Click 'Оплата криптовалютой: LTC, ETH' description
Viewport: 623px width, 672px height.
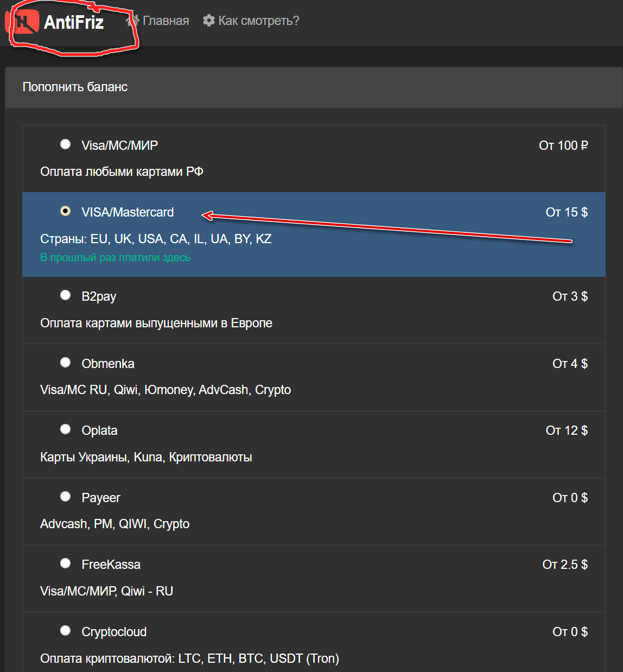[x=189, y=659]
